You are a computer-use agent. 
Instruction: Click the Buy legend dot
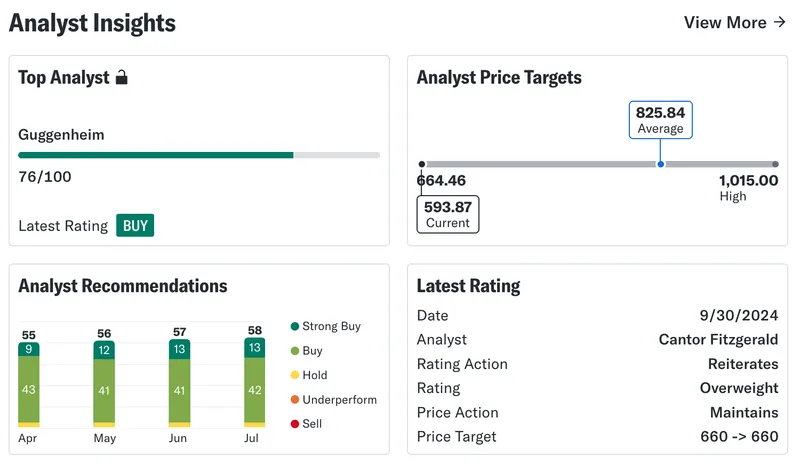coord(294,351)
